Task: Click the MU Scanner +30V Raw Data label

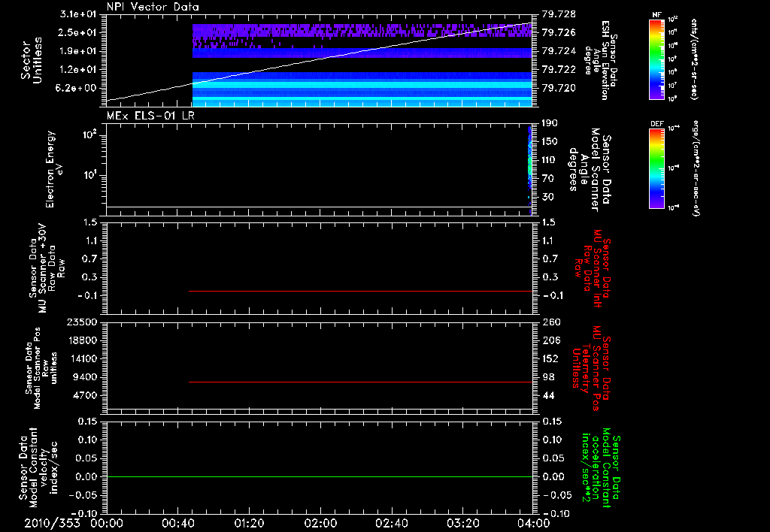Action: click(47, 268)
